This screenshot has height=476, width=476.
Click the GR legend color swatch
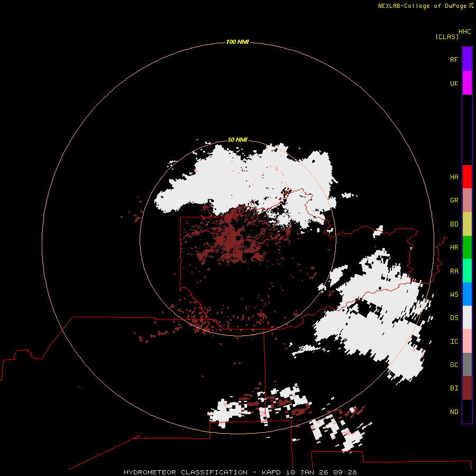[467, 200]
